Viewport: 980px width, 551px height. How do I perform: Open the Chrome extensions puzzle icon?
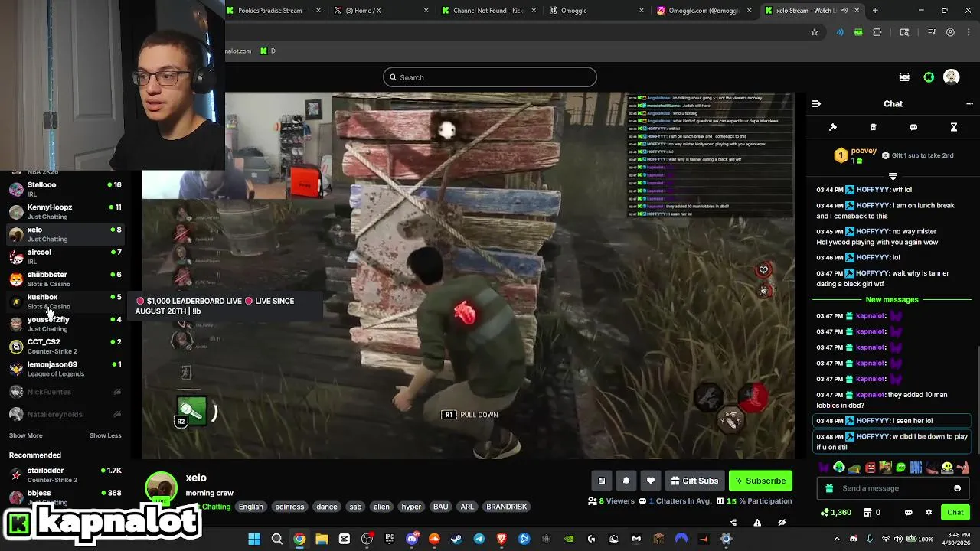[877, 32]
